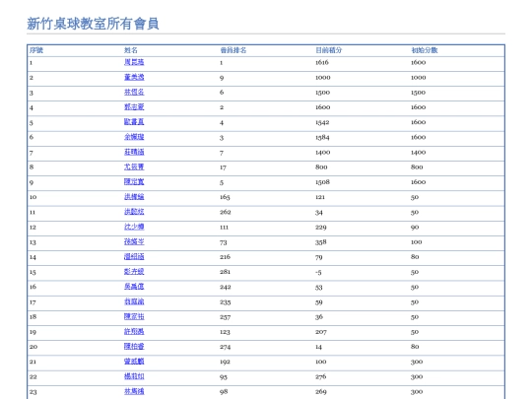Open the member name link in row 10
532x399 pixels.
(x=134, y=197)
